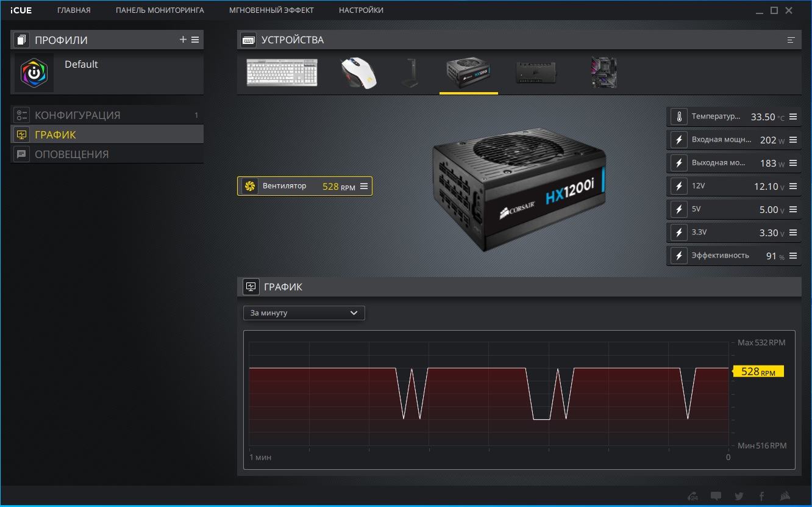The image size is (812, 507).
Task: Switch to ПАНЕЛЬ МОНИТОРИНГА tab
Action: click(x=160, y=10)
